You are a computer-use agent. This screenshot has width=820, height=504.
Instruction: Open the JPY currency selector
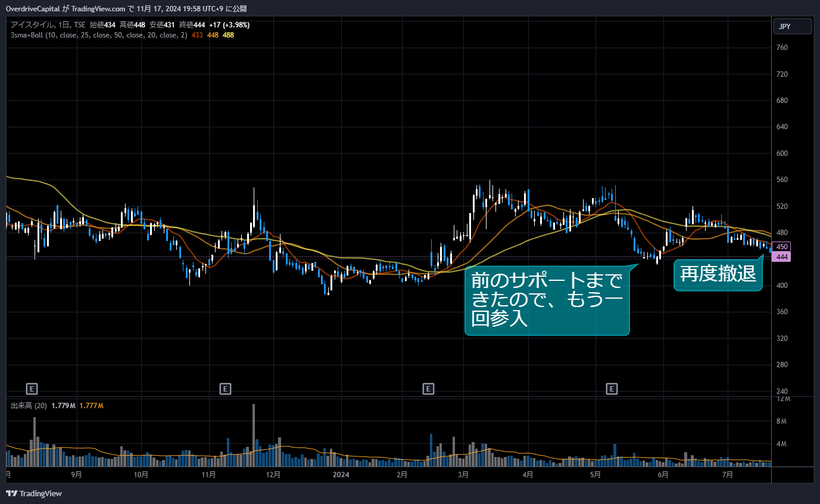(x=792, y=26)
